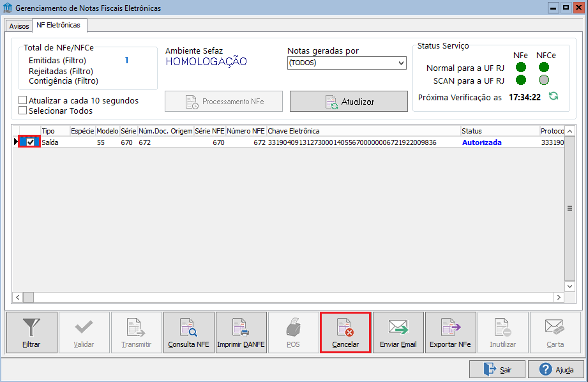Click Contigência (Filtro) label

tap(63, 81)
